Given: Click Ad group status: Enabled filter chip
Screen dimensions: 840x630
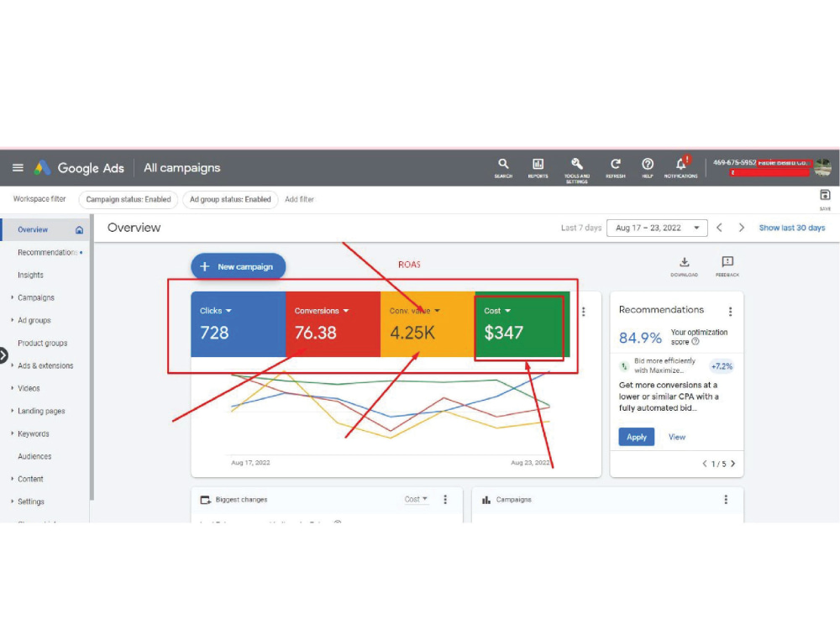Looking at the screenshot, I should tap(230, 199).
